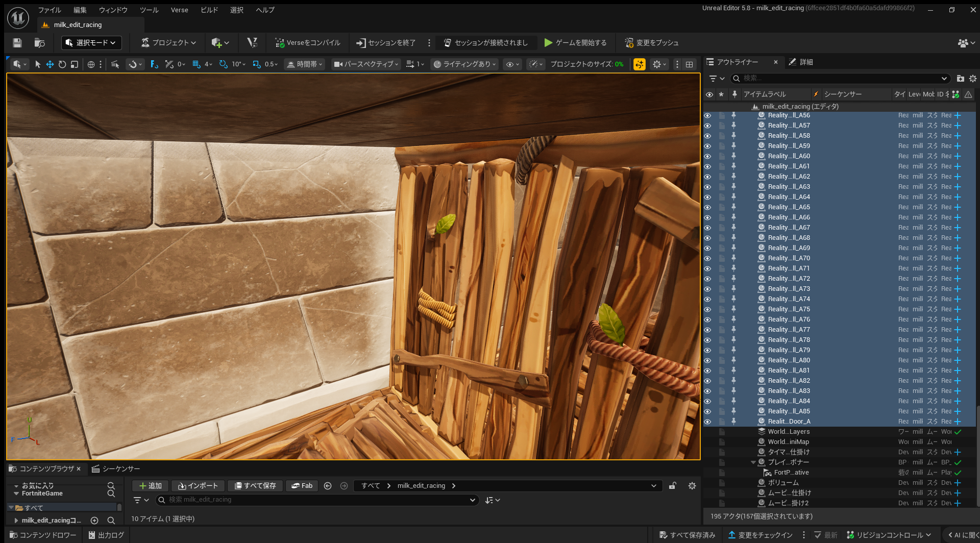Expand the milk_edit_racing content folder

pos(16,521)
